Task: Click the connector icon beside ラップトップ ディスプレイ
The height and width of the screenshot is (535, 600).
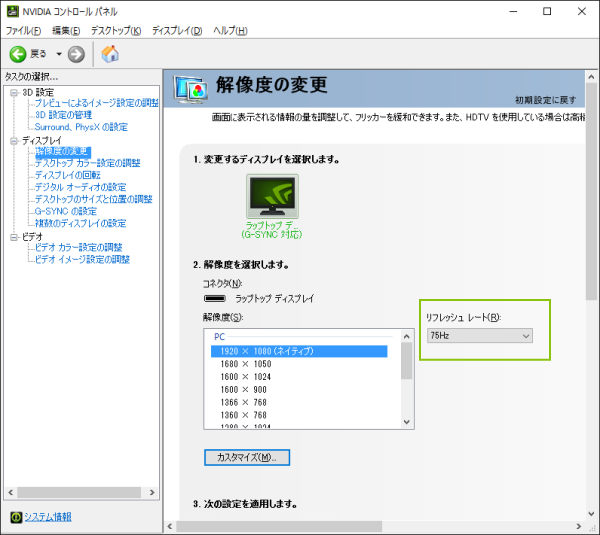Action: (x=215, y=298)
